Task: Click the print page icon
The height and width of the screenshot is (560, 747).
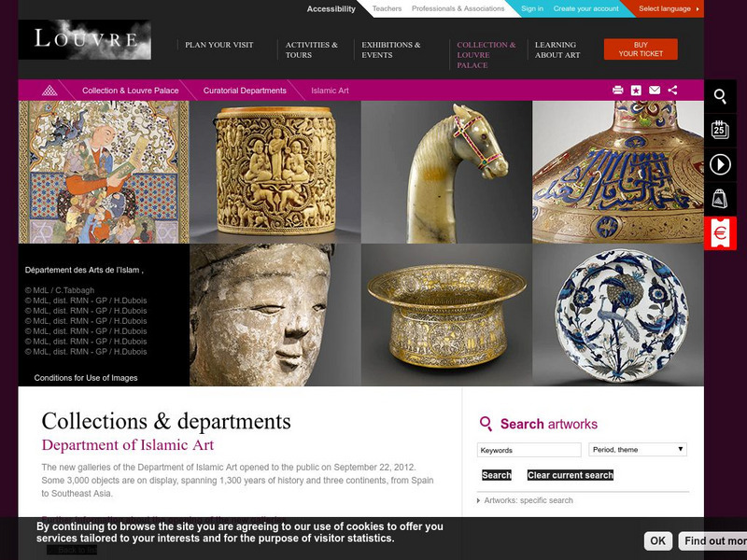Action: [617, 90]
